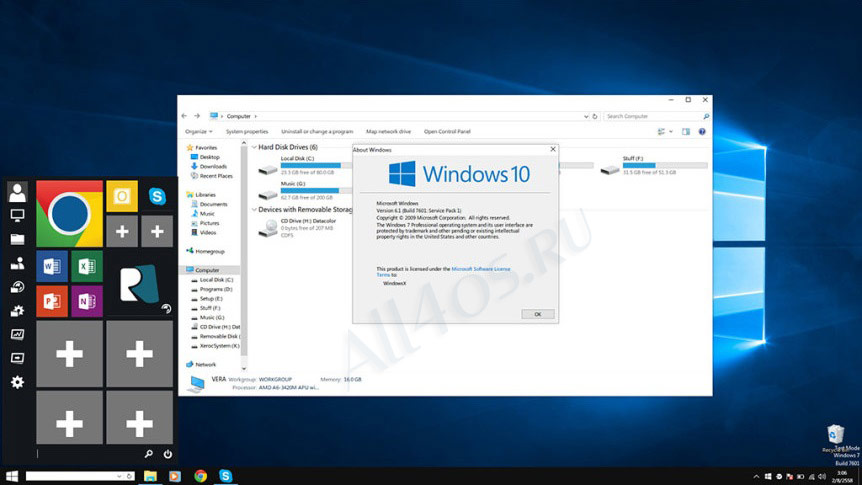Viewport: 862px width, 485px height.
Task: Select Documents library
Action: pyautogui.click(x=213, y=204)
